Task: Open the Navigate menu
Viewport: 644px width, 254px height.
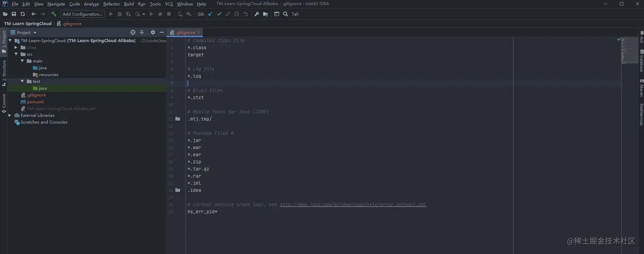Action: point(56,4)
